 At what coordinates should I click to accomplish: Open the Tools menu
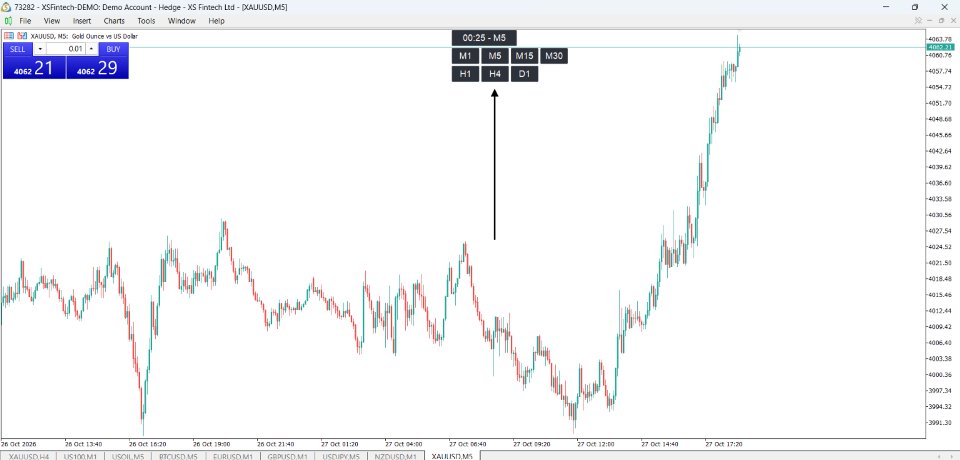146,21
